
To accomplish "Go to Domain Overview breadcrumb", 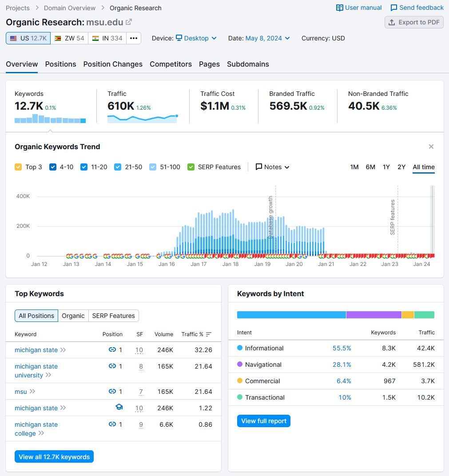I will (x=70, y=8).
